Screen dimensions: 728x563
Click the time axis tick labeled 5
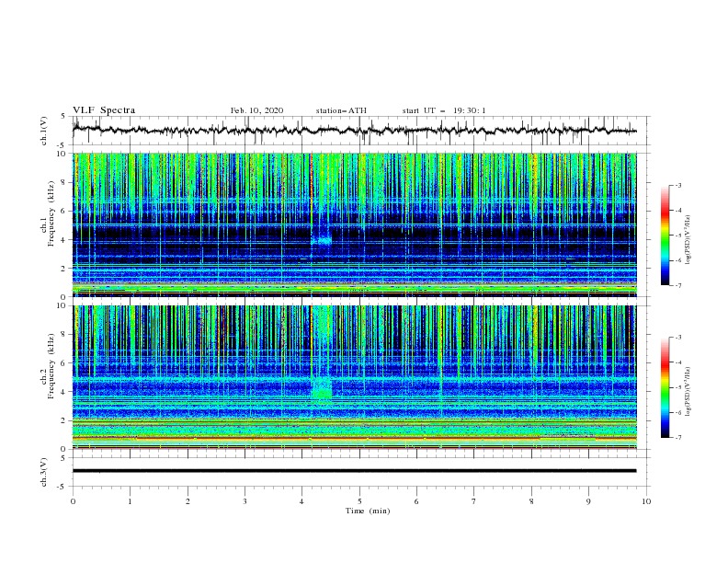[x=359, y=501]
